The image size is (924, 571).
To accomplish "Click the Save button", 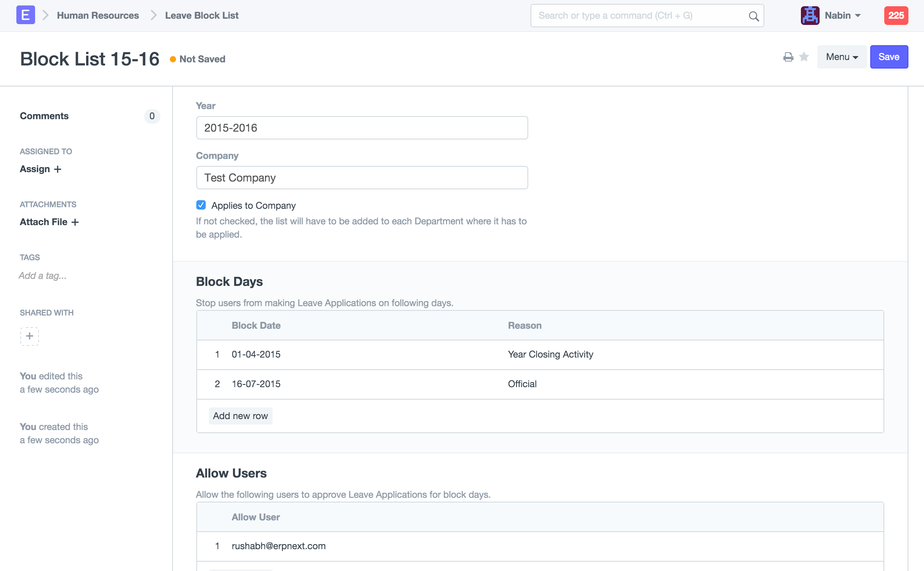I will [x=889, y=57].
